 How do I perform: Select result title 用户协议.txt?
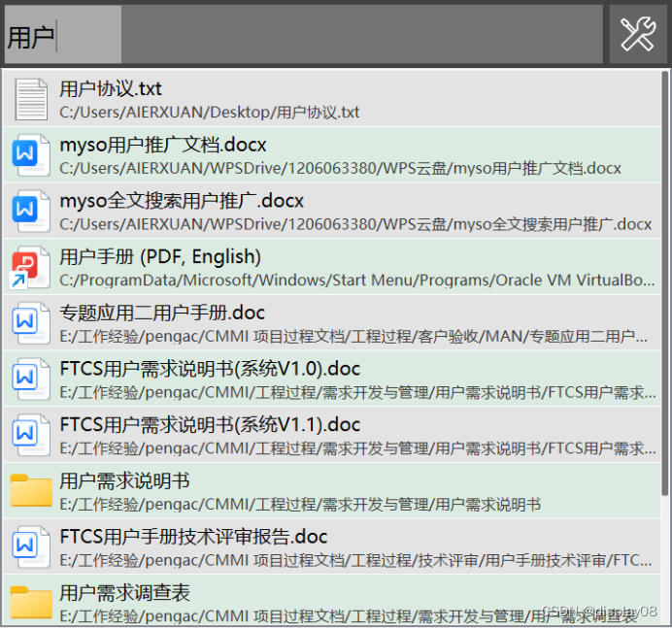111,89
